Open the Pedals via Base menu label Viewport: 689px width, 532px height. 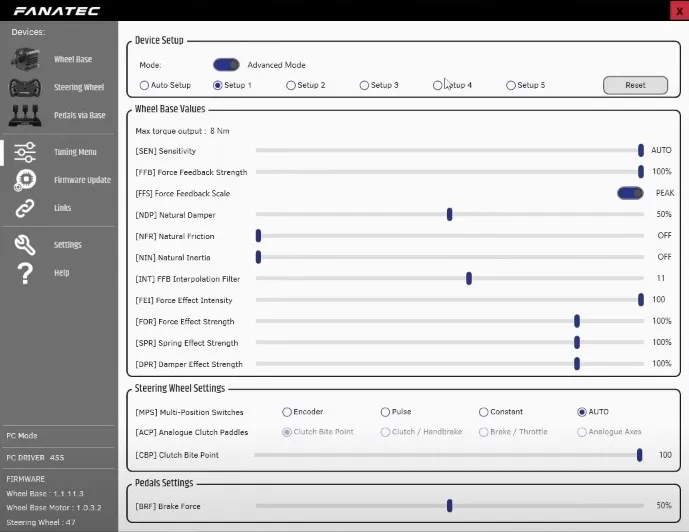[80, 116]
